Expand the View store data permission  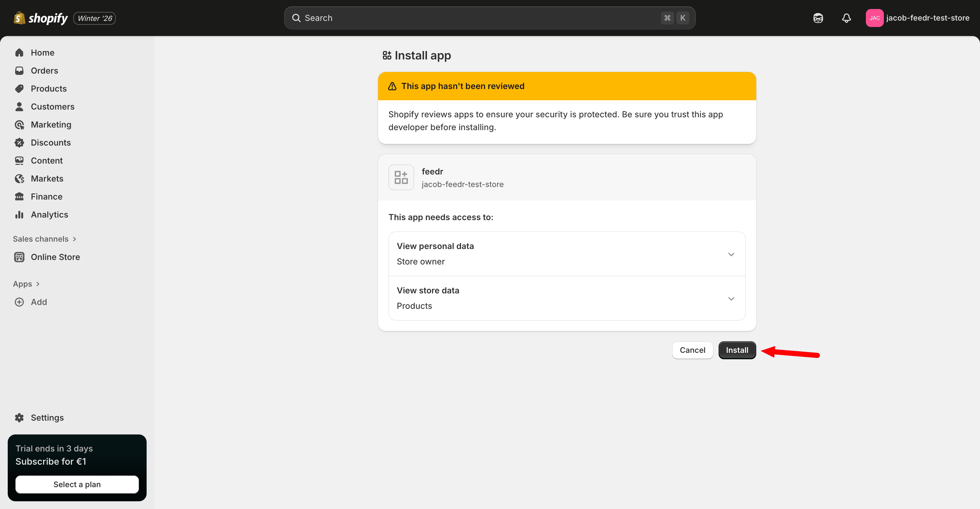731,299
